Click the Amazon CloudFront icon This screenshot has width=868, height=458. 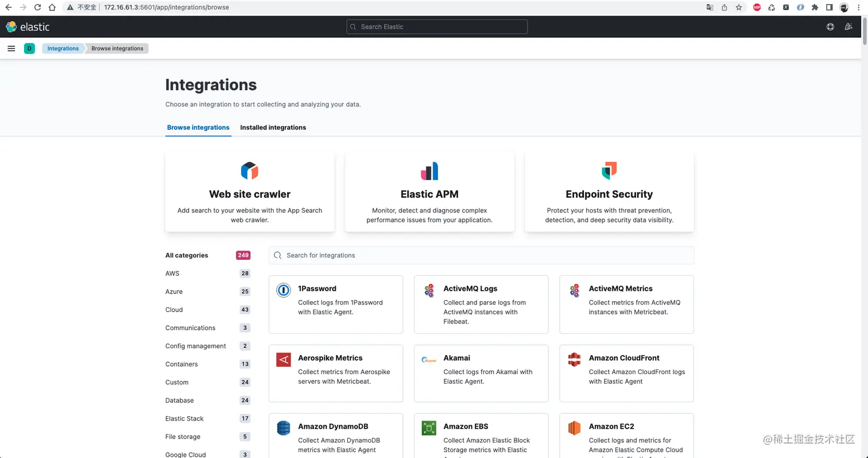(574, 360)
